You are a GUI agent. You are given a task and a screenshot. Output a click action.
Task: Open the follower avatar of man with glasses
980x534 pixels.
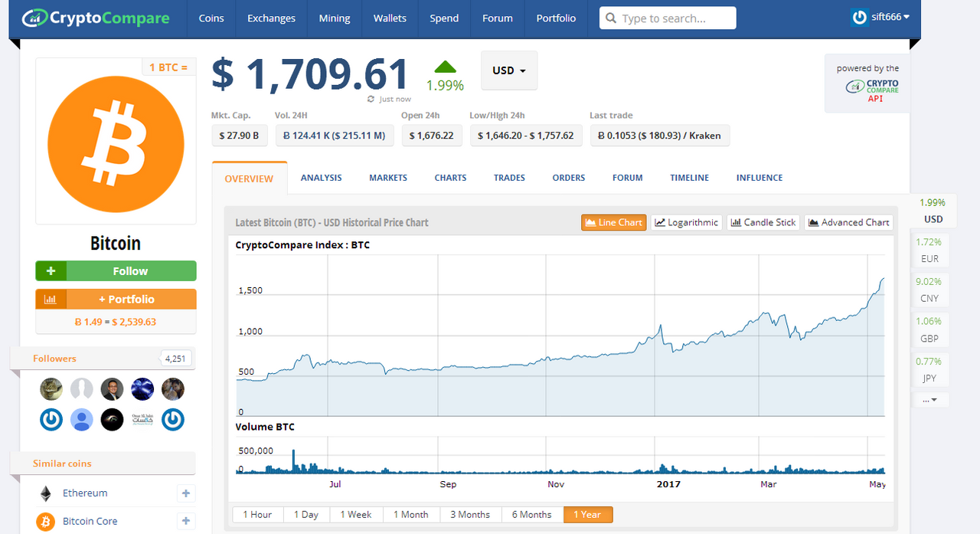click(x=112, y=389)
